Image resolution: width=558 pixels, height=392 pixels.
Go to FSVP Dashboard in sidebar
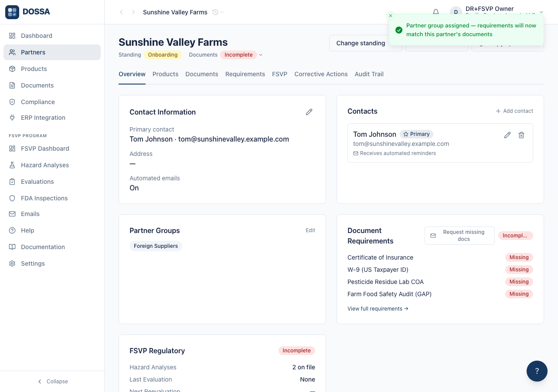52,149
